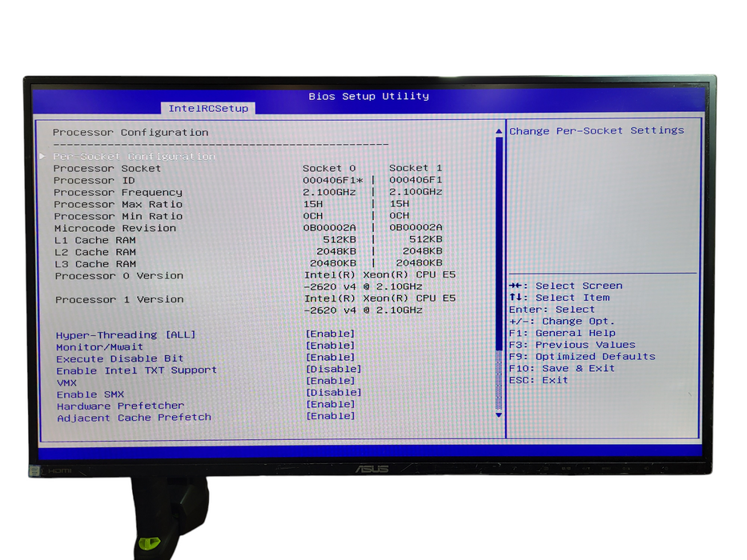
Task: Click the L1 Cache RAM label
Action: [95, 240]
